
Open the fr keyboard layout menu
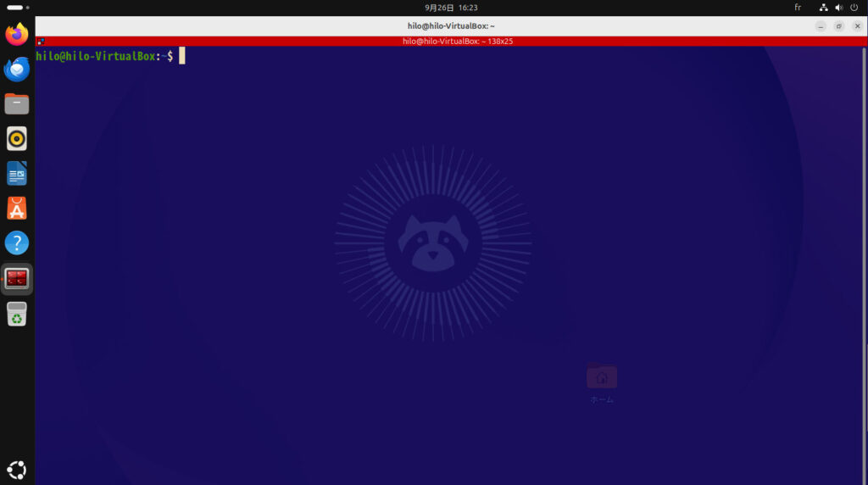point(798,7)
